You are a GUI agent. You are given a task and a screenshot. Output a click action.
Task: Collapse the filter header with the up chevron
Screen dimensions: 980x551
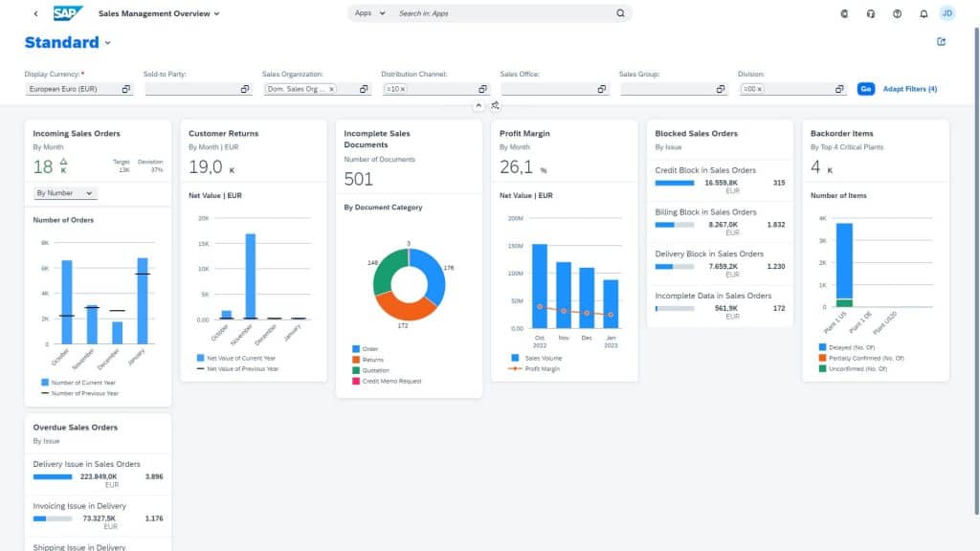(479, 105)
